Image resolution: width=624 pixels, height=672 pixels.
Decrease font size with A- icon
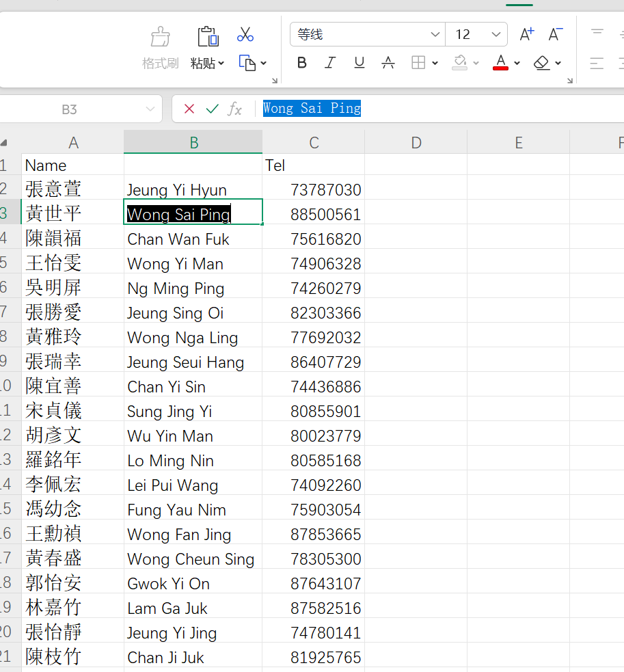pos(556,34)
